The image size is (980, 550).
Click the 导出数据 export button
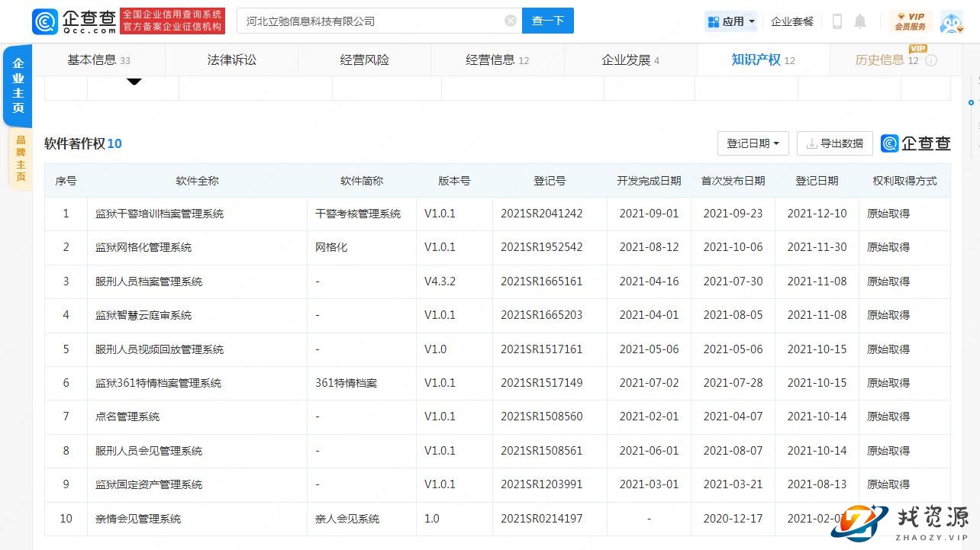pos(834,143)
